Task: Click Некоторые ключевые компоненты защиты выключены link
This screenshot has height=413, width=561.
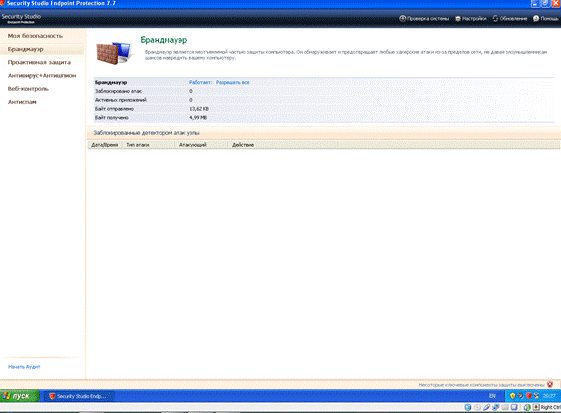Action: (482, 385)
